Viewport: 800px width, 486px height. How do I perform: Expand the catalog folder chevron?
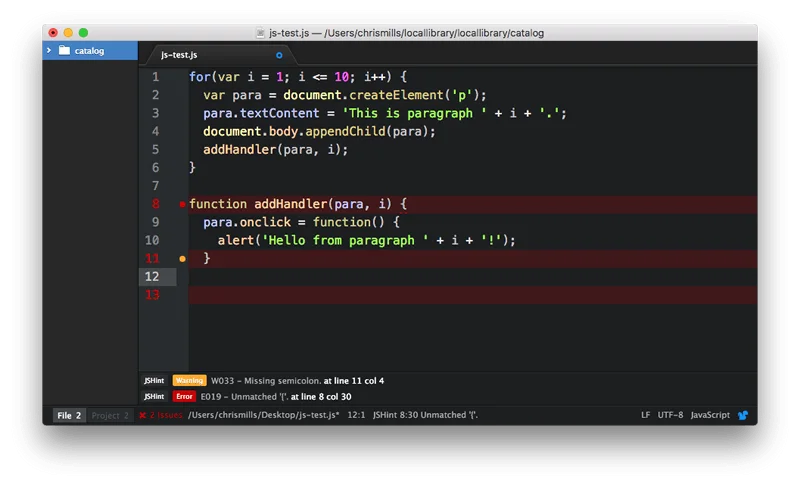point(49,51)
